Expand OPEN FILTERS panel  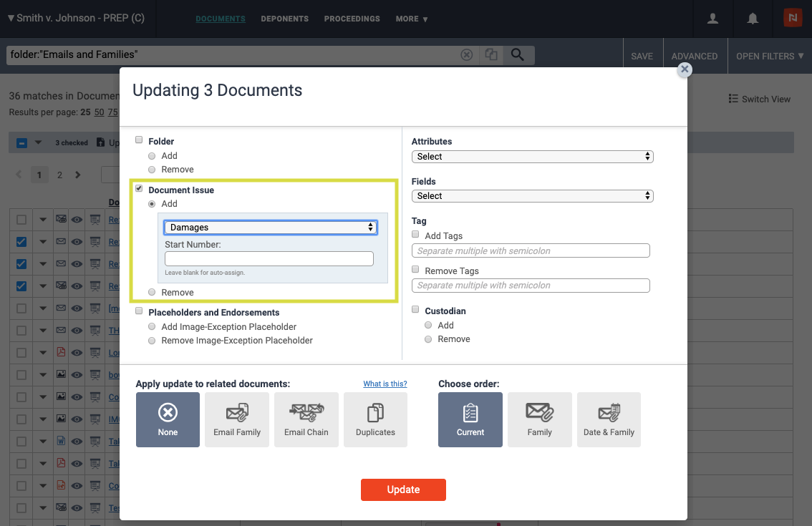coord(770,56)
